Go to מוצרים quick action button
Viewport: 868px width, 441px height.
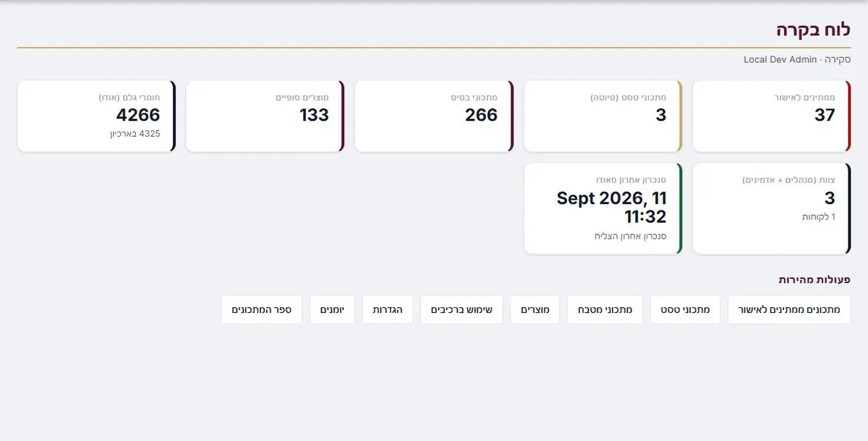click(x=535, y=309)
